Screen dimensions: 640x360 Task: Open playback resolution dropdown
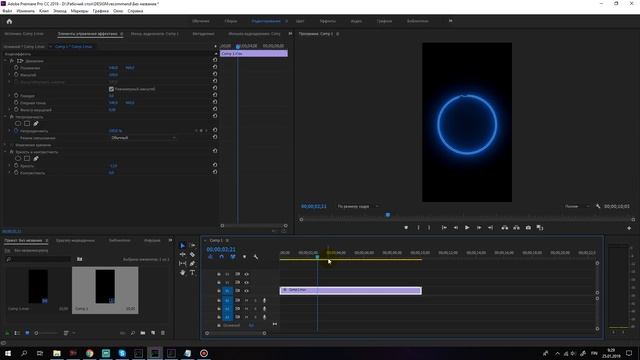click(576, 207)
